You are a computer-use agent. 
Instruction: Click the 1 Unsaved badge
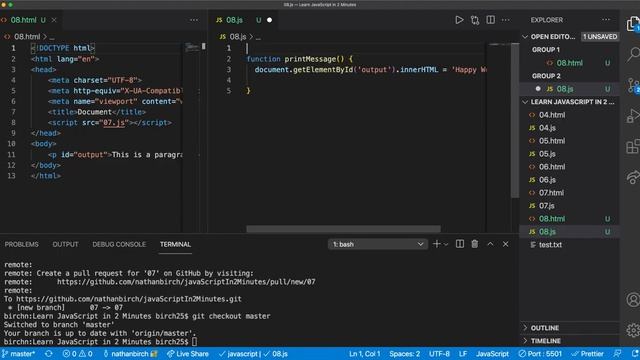click(600, 37)
